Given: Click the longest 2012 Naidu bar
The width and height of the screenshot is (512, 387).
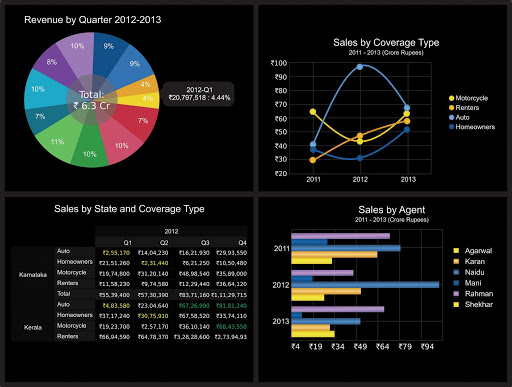Looking at the screenshot, I should 365,285.
